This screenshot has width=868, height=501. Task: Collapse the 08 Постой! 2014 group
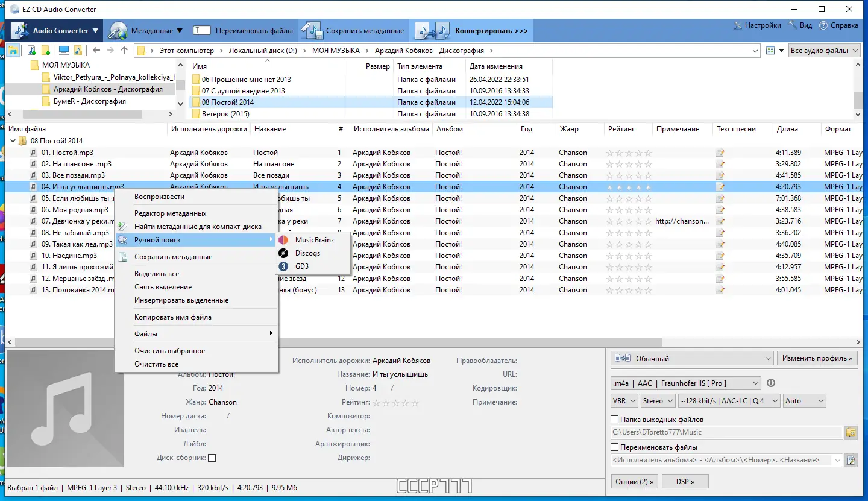pos(13,141)
